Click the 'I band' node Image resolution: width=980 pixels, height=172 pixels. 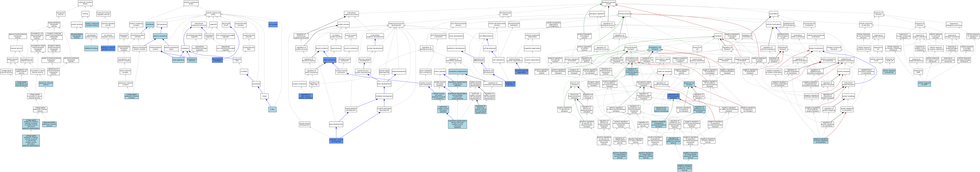click(x=264, y=96)
